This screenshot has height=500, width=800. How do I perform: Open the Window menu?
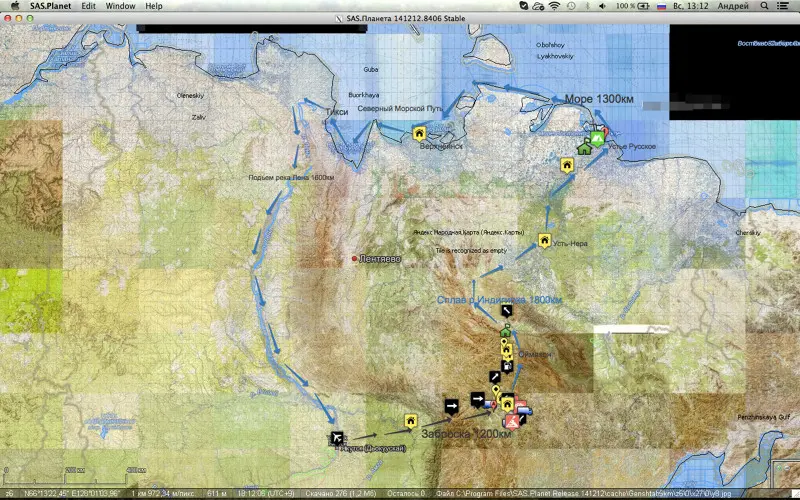[121, 6]
